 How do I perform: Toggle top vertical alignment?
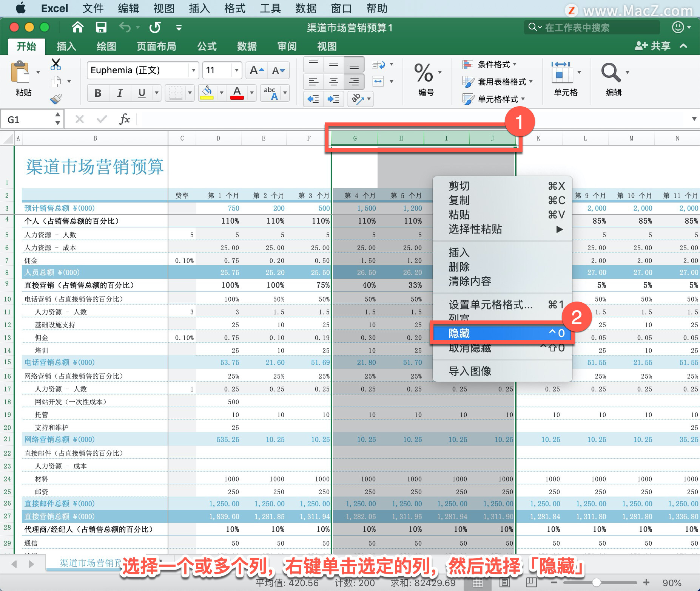pos(313,64)
